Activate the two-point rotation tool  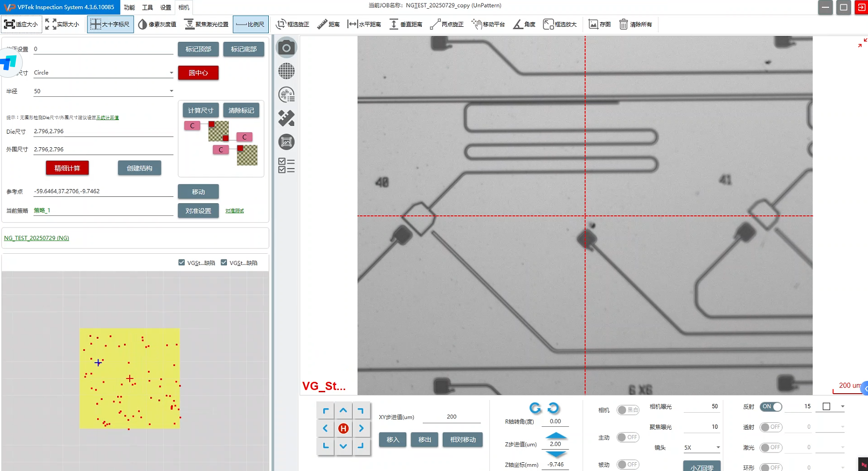(447, 24)
